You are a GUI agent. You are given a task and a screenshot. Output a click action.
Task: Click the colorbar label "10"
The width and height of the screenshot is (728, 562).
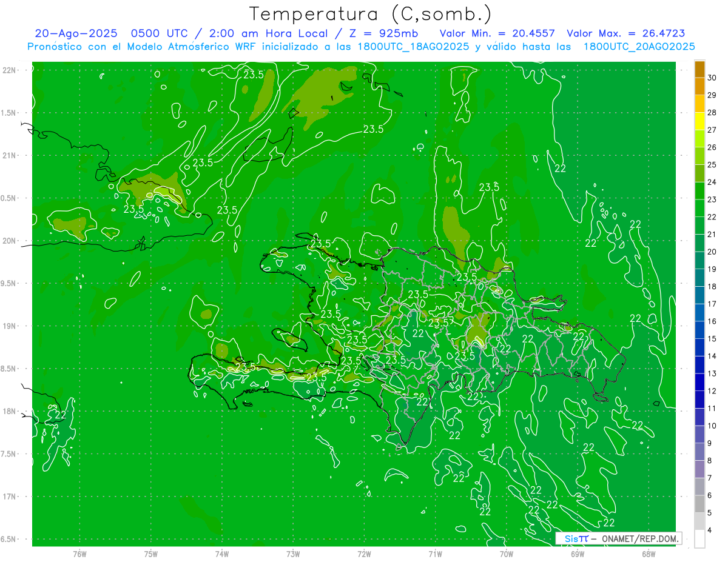[x=712, y=426]
